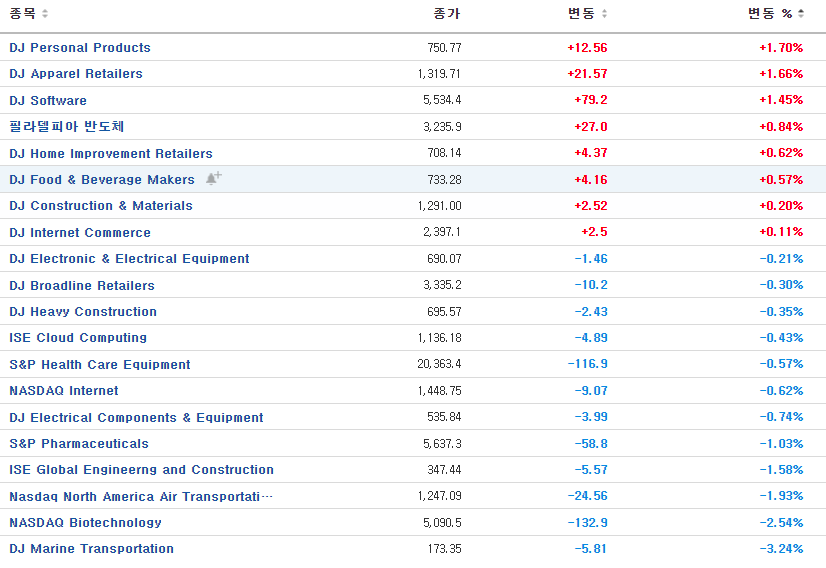Open Nasdaq North America Air Transportati… link

tap(141, 496)
